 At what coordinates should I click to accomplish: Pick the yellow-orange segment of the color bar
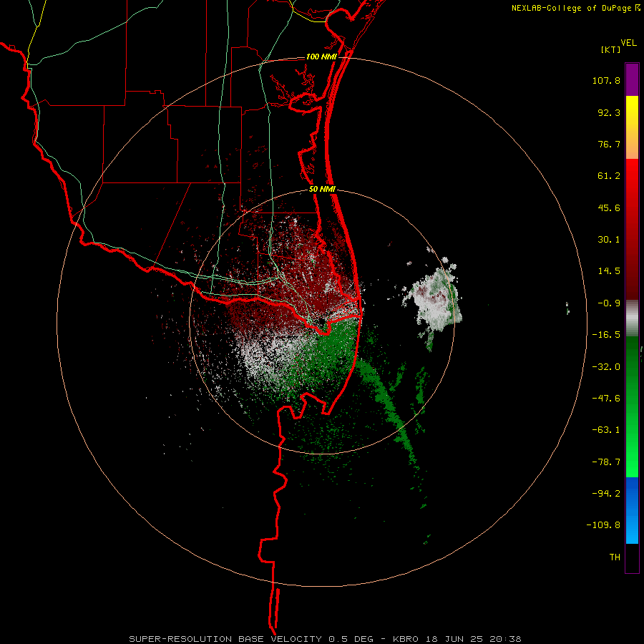pyautogui.click(x=632, y=127)
